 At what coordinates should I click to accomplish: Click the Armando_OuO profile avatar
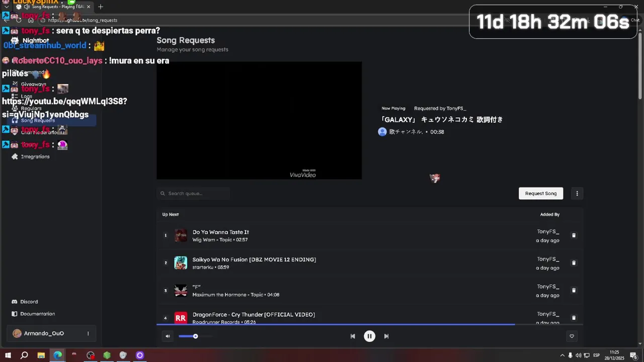click(17, 333)
